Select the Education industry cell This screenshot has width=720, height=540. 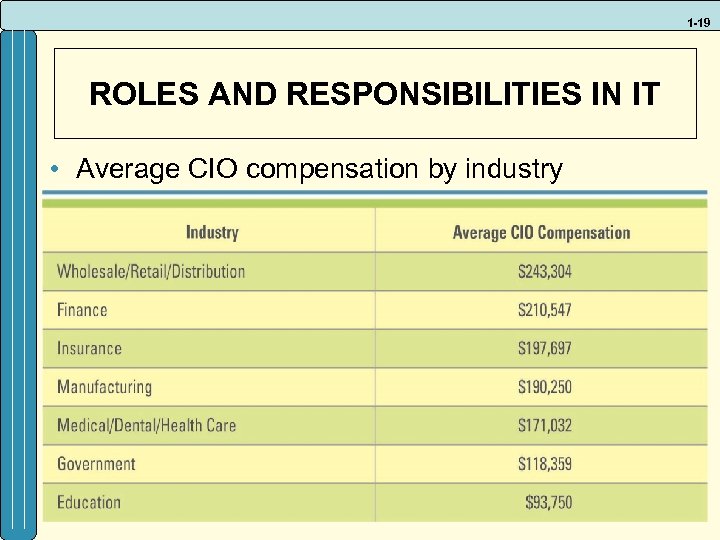tap(89, 502)
